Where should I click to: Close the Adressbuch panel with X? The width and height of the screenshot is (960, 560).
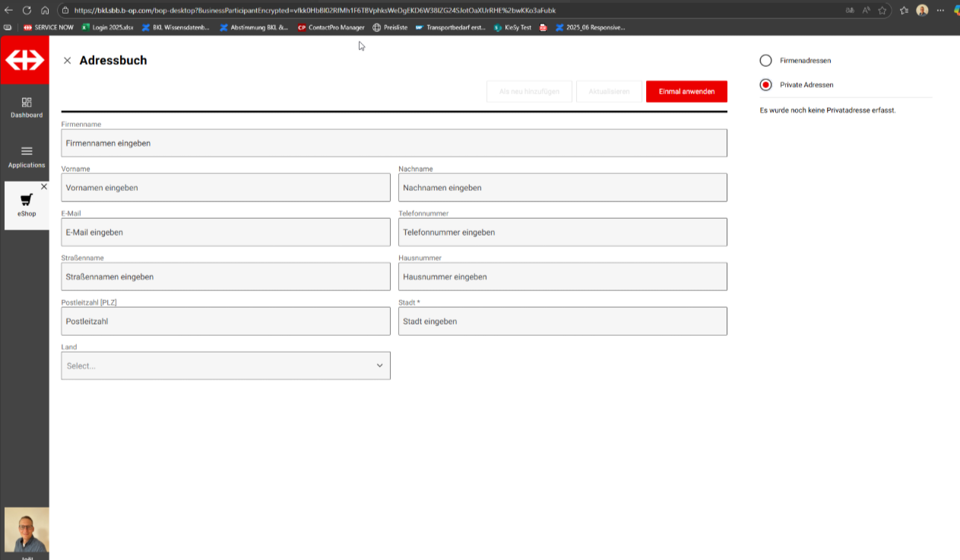67,61
